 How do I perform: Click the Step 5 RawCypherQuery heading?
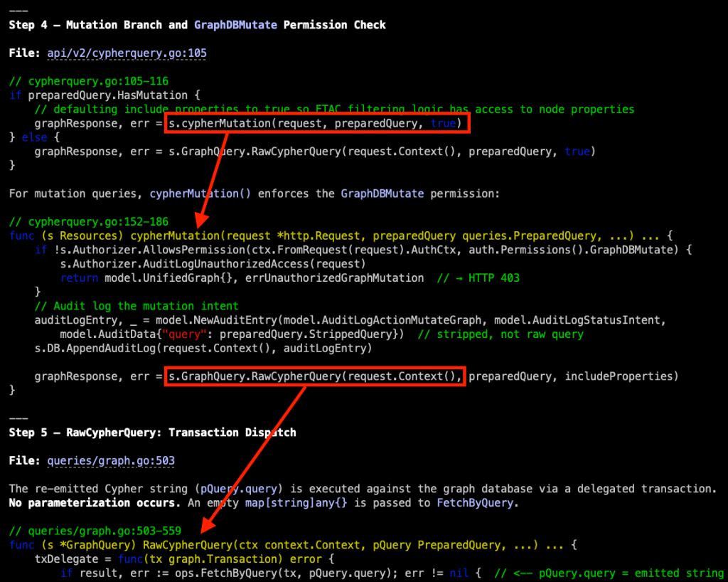click(152, 433)
